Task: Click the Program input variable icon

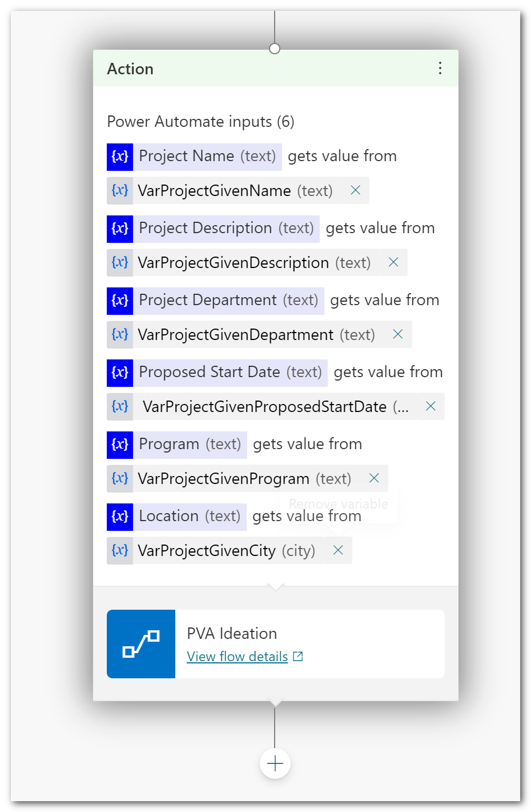Action: (x=120, y=445)
